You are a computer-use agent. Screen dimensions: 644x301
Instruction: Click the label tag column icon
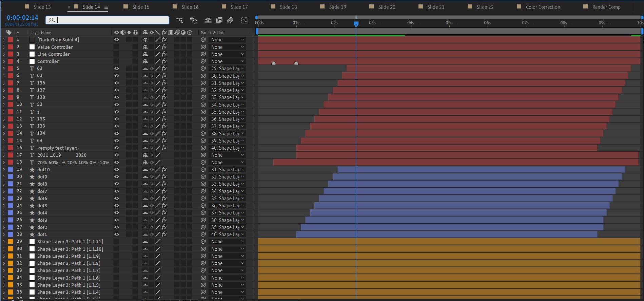click(x=9, y=33)
